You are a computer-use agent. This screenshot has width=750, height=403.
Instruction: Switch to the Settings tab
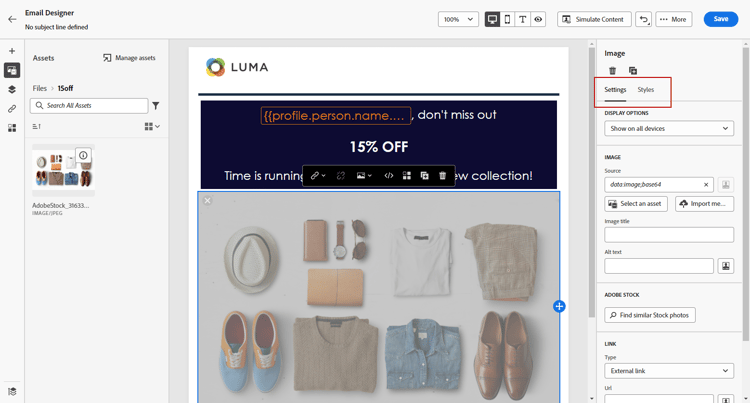click(615, 90)
